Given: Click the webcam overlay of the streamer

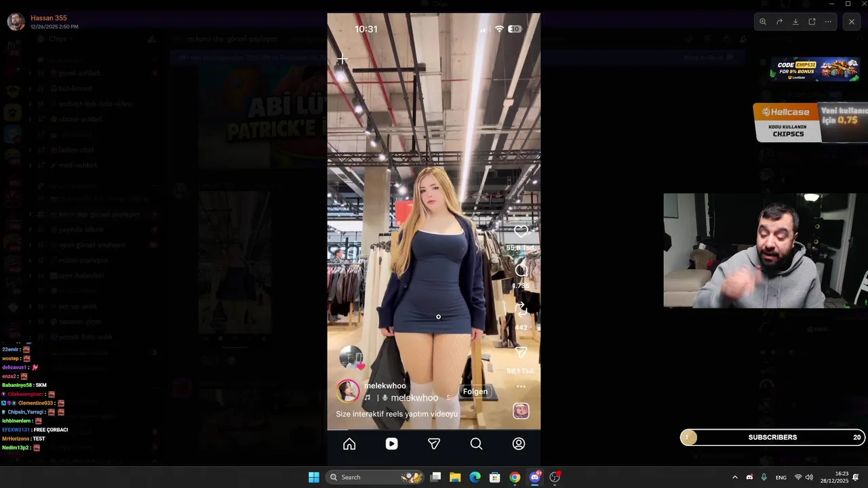Looking at the screenshot, I should (x=766, y=251).
